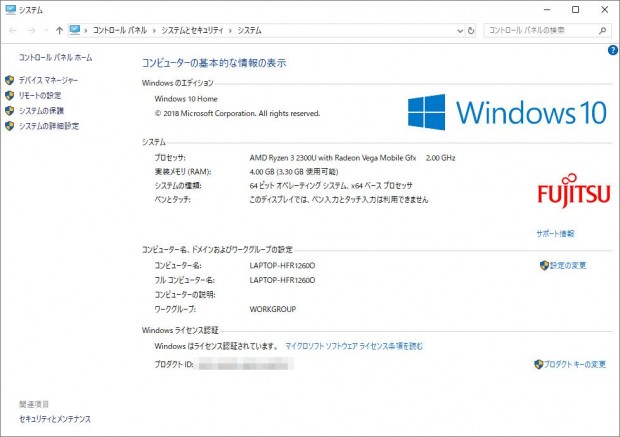This screenshot has height=437, width=620.
Task: Click the computer icon in address bar
Action: 75,30
